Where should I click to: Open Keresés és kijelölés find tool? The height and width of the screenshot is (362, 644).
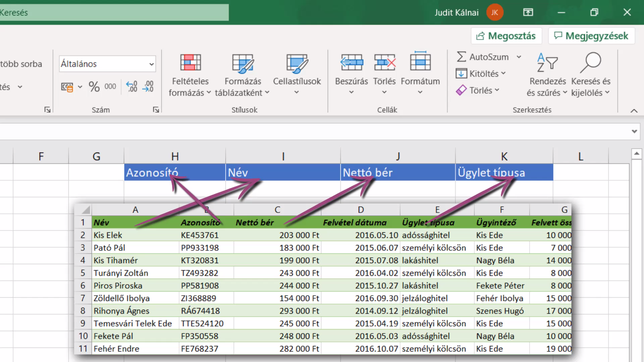591,74
